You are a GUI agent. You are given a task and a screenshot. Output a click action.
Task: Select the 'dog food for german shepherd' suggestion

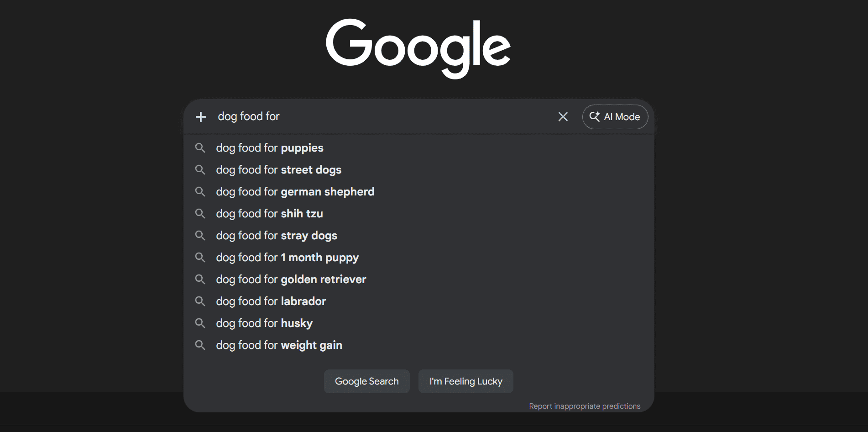(295, 191)
